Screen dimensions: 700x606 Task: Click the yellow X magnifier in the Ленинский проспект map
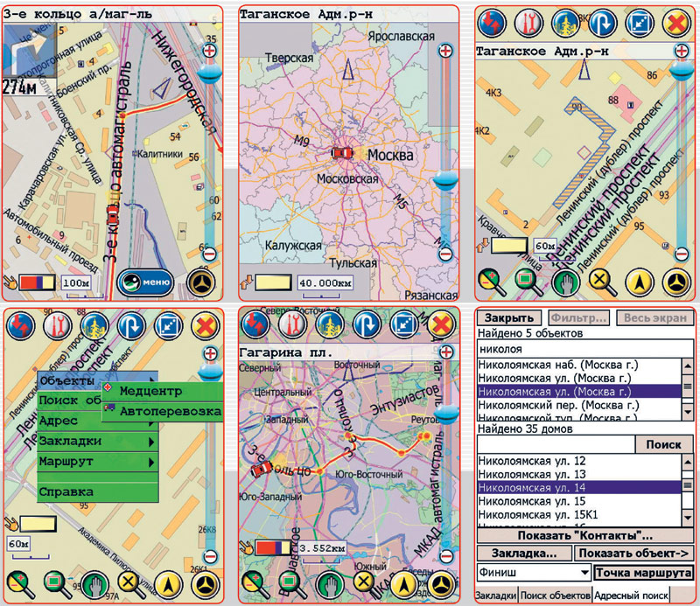(603, 282)
